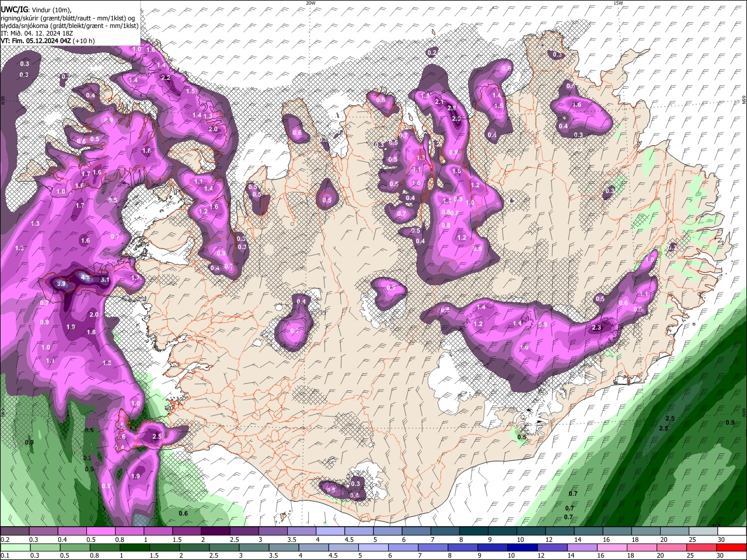Click the upper legend swatch between 1 and 1.5
The height and width of the screenshot is (560, 747).
[x=158, y=531]
